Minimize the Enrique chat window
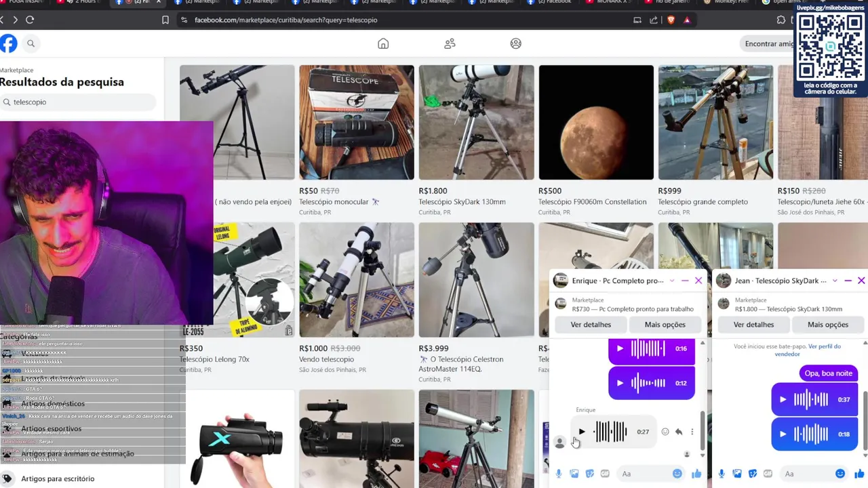This screenshot has height=488, width=868. [x=685, y=281]
